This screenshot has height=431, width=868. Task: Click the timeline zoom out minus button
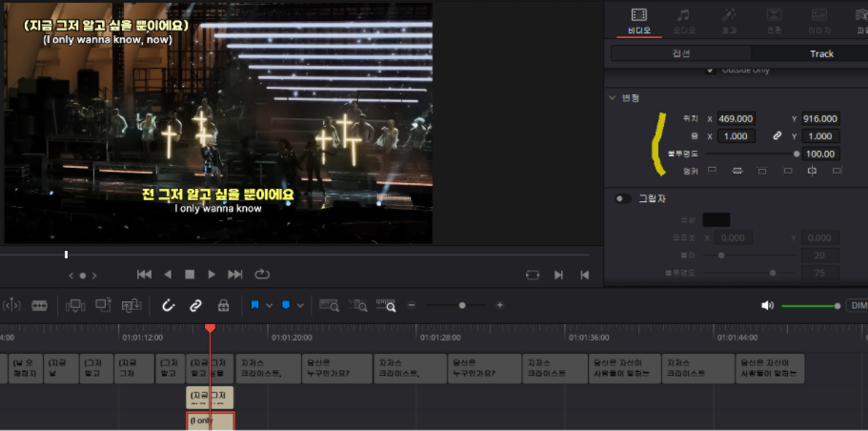[412, 305]
